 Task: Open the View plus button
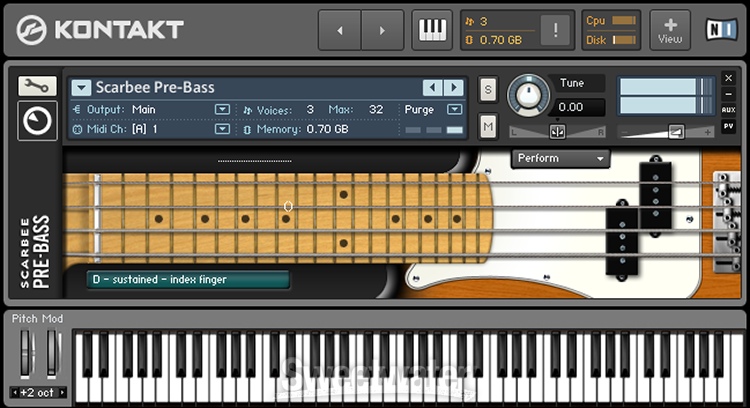670,30
